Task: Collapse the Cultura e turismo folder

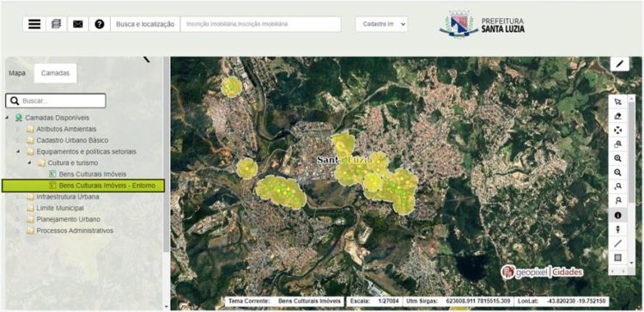Action: (29, 163)
